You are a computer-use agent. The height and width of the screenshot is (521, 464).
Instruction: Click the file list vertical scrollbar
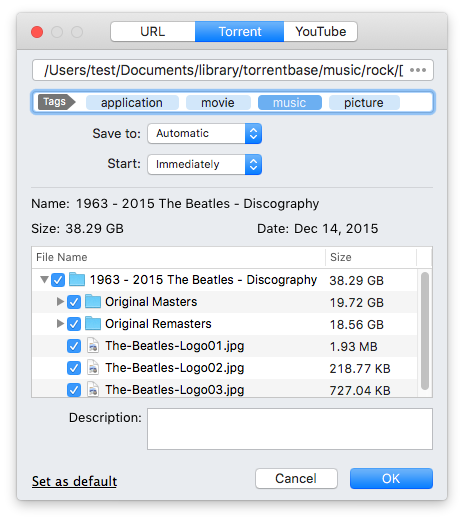click(425, 331)
